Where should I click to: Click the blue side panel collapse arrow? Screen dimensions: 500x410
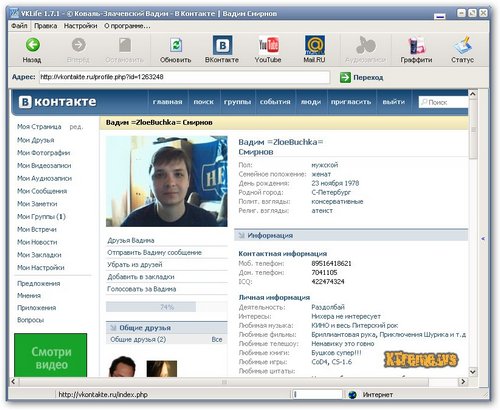483,238
